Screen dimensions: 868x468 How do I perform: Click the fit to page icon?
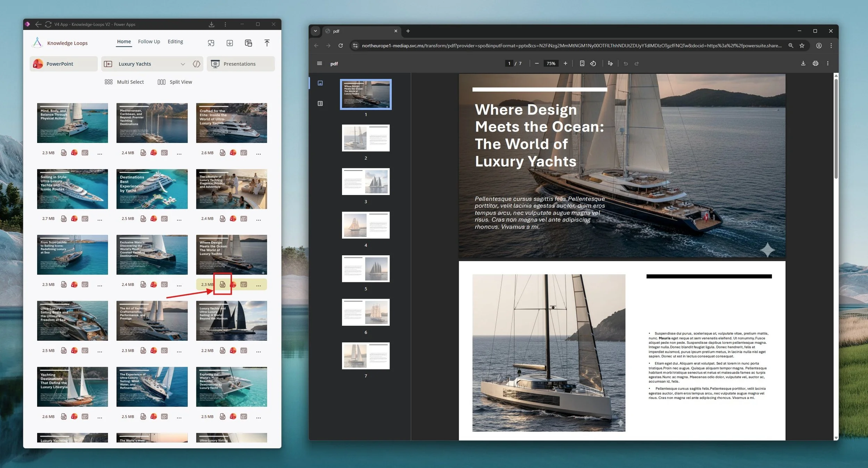[582, 63]
